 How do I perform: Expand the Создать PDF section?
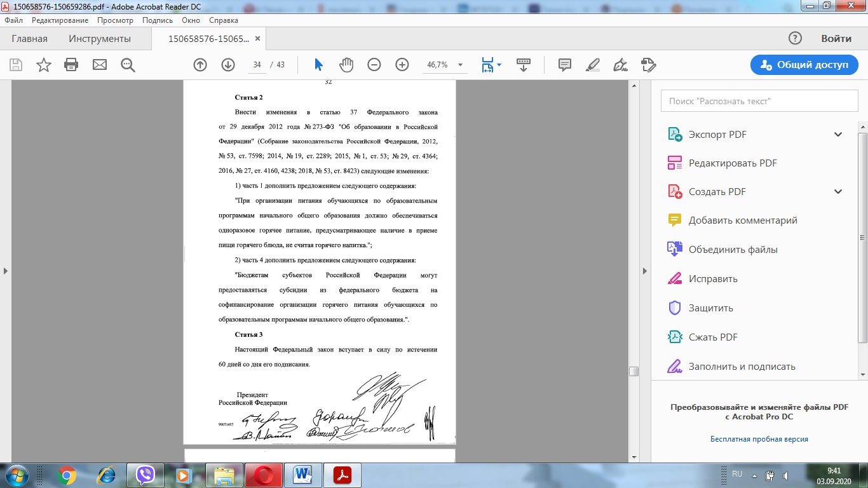pyautogui.click(x=838, y=192)
